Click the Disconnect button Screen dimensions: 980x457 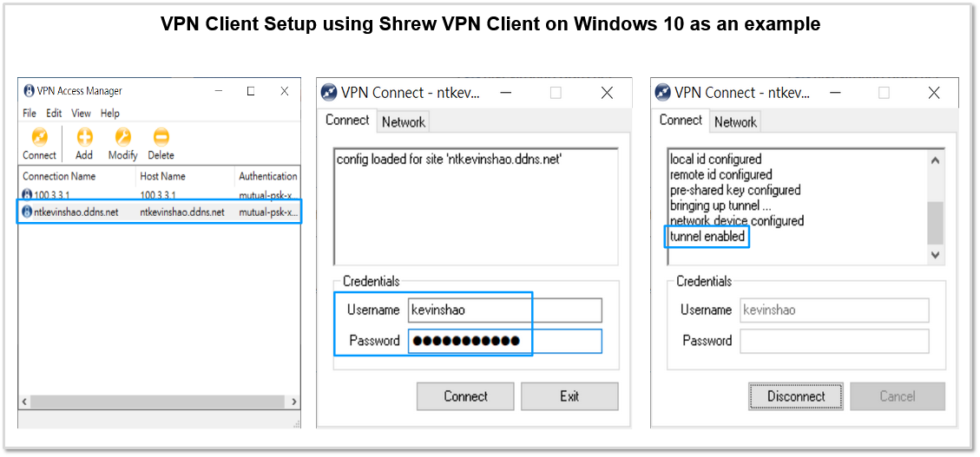click(796, 396)
